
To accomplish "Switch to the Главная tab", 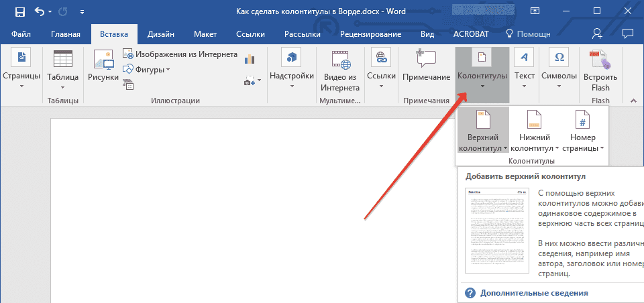I will click(66, 34).
